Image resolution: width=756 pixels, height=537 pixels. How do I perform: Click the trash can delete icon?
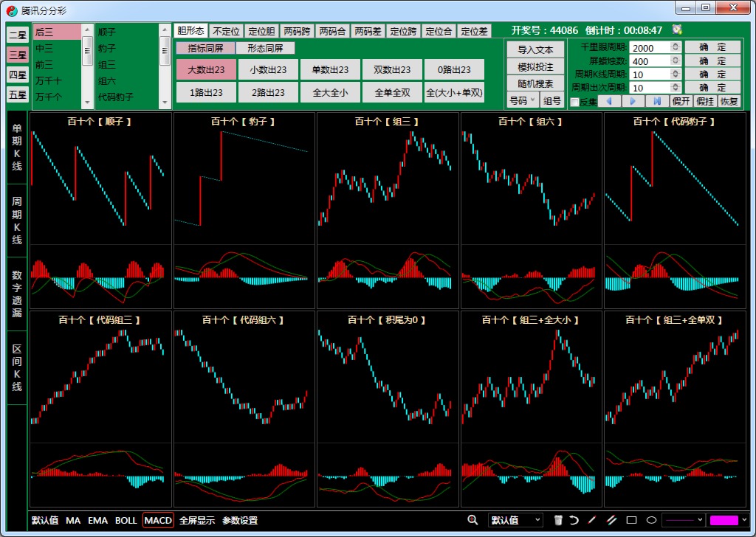click(558, 520)
